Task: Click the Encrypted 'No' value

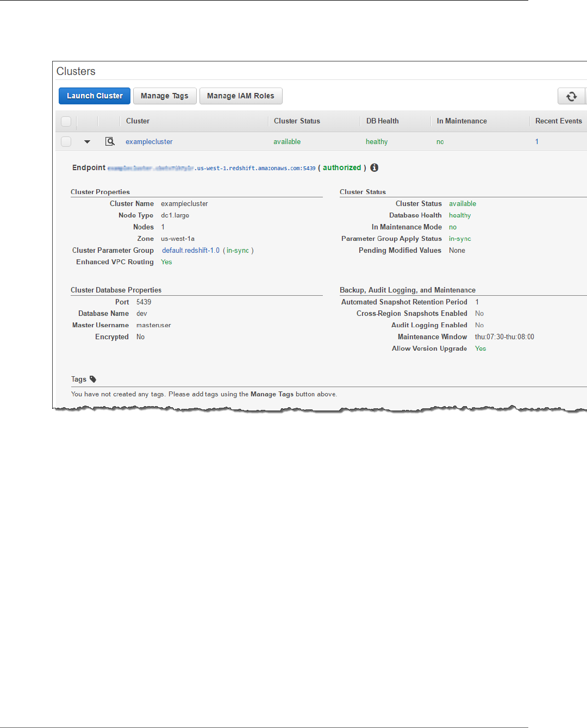Action: click(x=141, y=337)
